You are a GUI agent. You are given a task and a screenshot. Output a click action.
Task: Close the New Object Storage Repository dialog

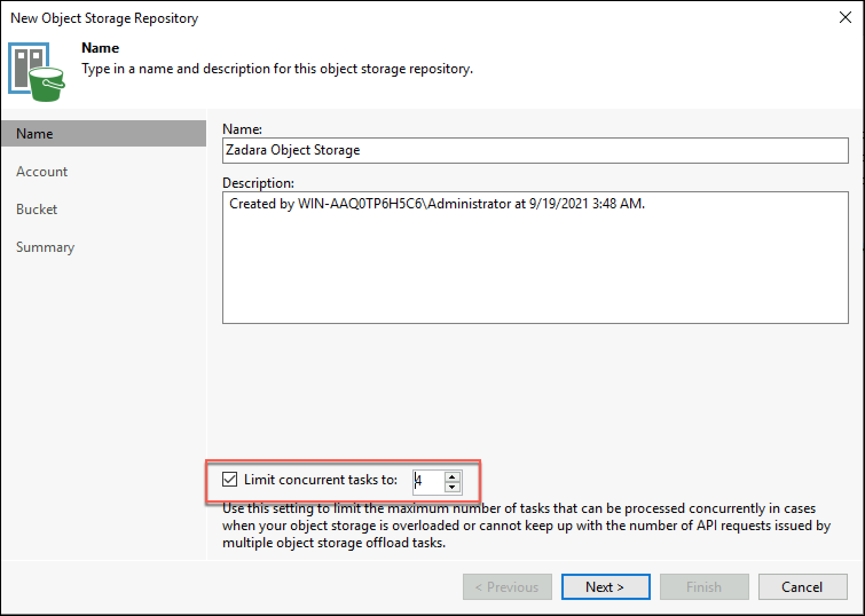point(845,18)
